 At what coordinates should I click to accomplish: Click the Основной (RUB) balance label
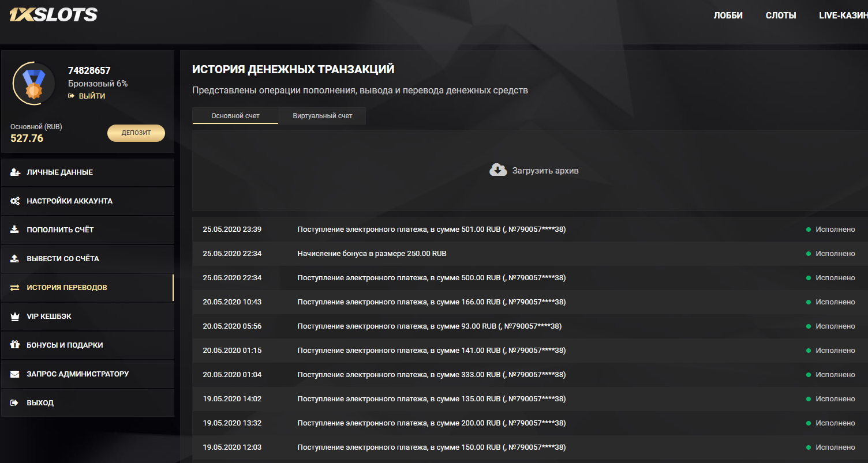click(x=36, y=127)
